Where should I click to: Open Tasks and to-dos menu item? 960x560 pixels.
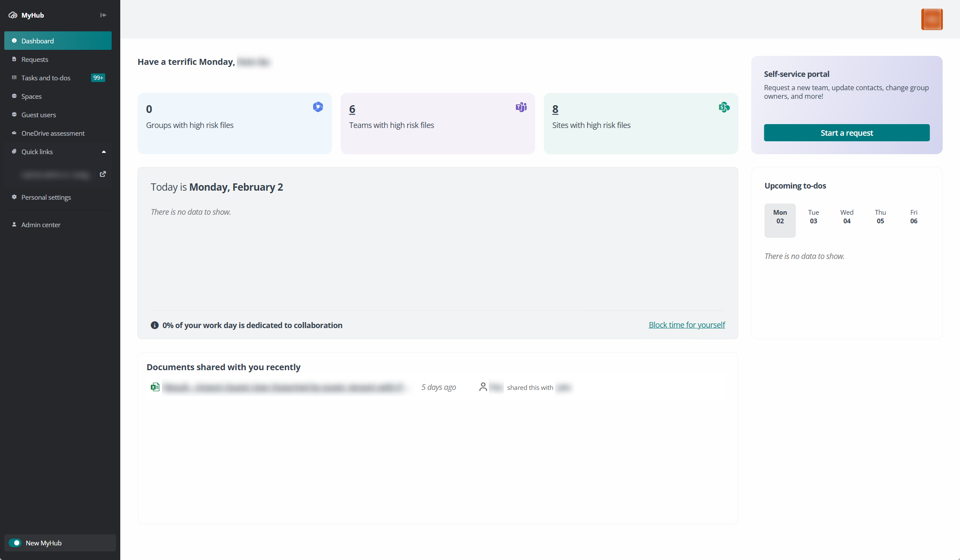(46, 78)
